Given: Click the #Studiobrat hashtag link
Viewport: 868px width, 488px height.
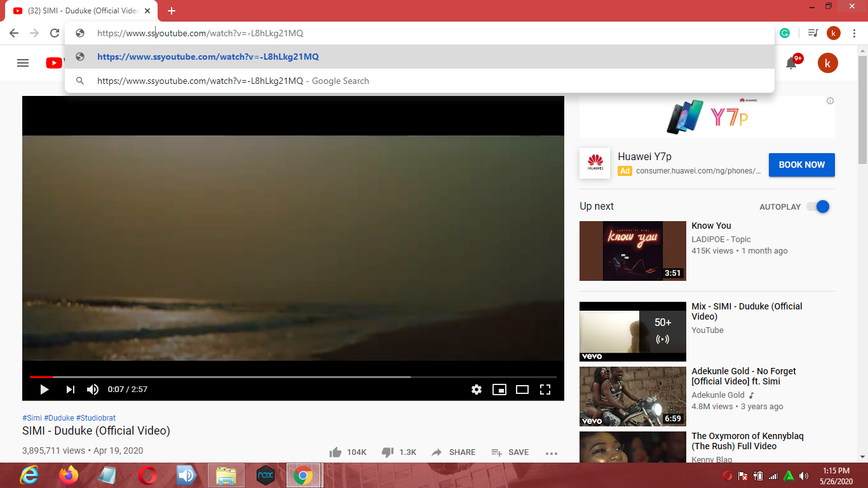Looking at the screenshot, I should click(x=96, y=418).
